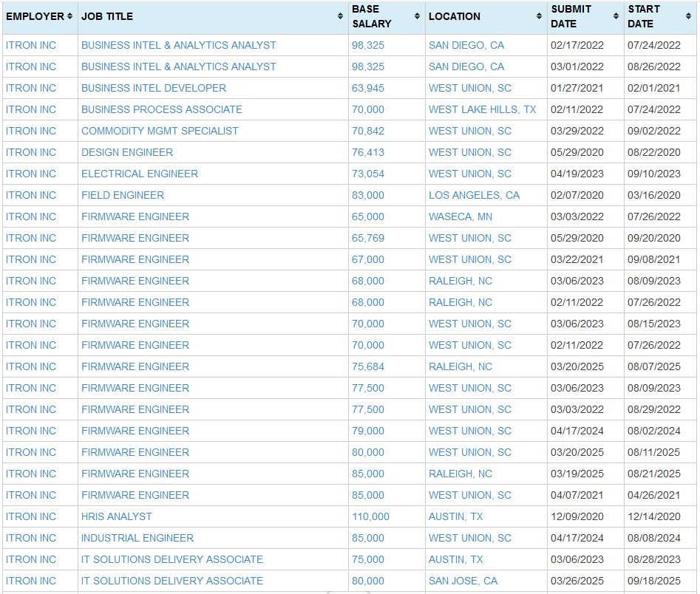Select start date 08/28/2023
Image resolution: width=700 pixels, height=594 pixels.
coord(654,559)
